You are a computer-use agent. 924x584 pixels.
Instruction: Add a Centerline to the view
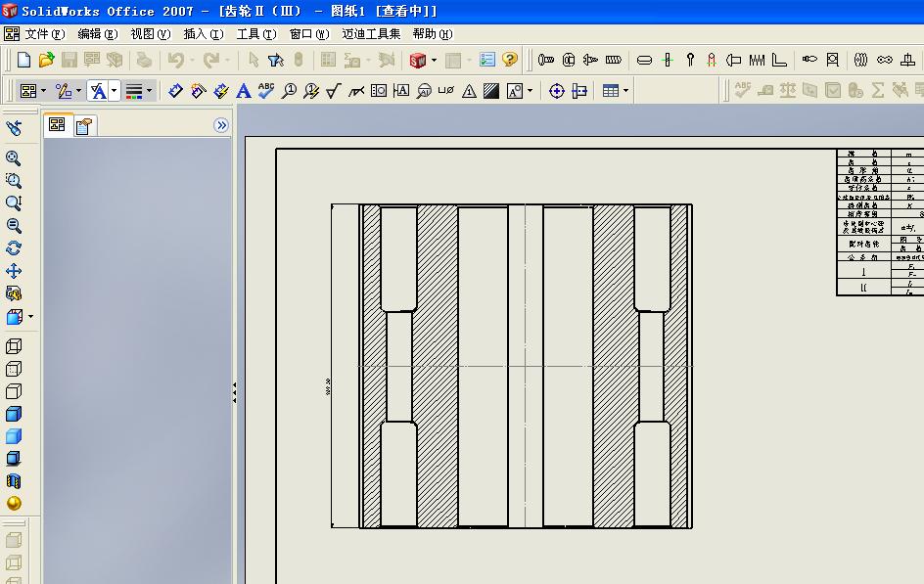pyautogui.click(x=579, y=91)
